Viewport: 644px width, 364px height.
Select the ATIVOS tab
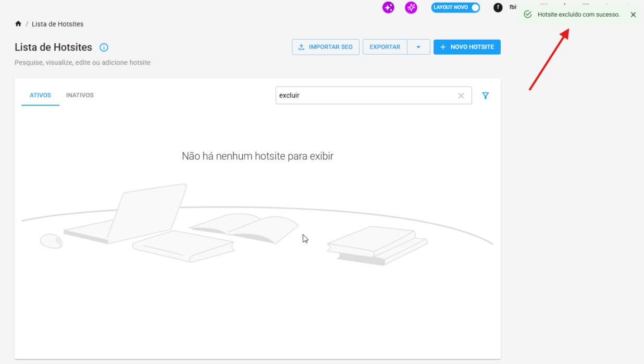click(x=40, y=95)
